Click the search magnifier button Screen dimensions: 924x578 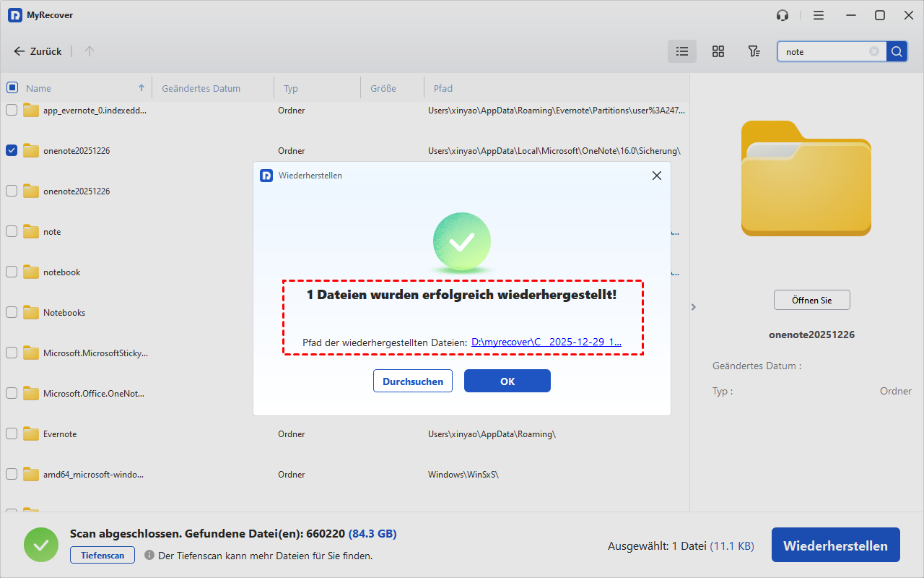click(x=897, y=51)
